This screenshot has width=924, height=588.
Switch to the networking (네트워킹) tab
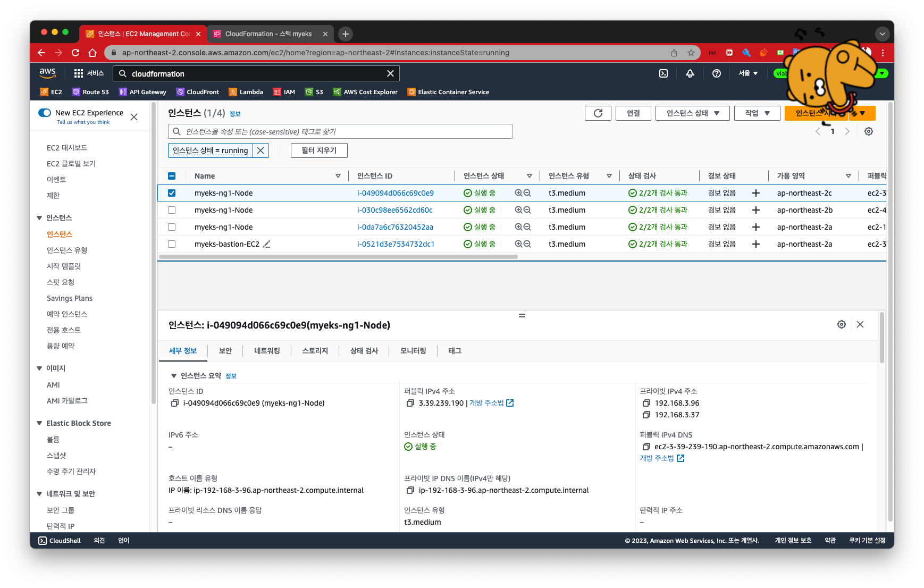(267, 351)
